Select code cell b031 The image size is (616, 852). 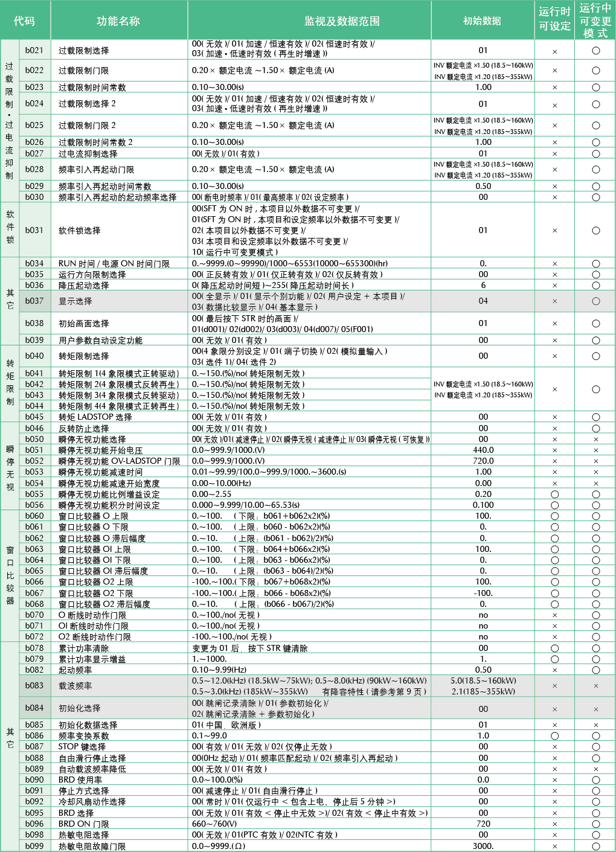[x=34, y=230]
